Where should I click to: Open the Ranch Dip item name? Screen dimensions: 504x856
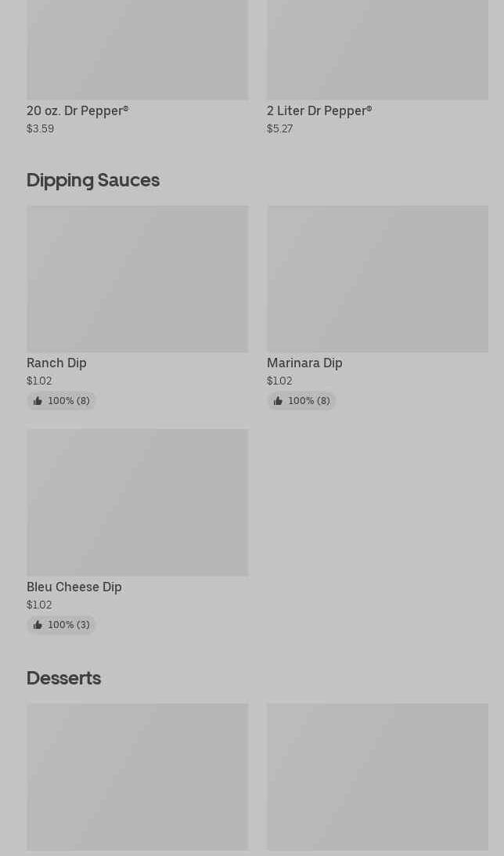(56, 363)
